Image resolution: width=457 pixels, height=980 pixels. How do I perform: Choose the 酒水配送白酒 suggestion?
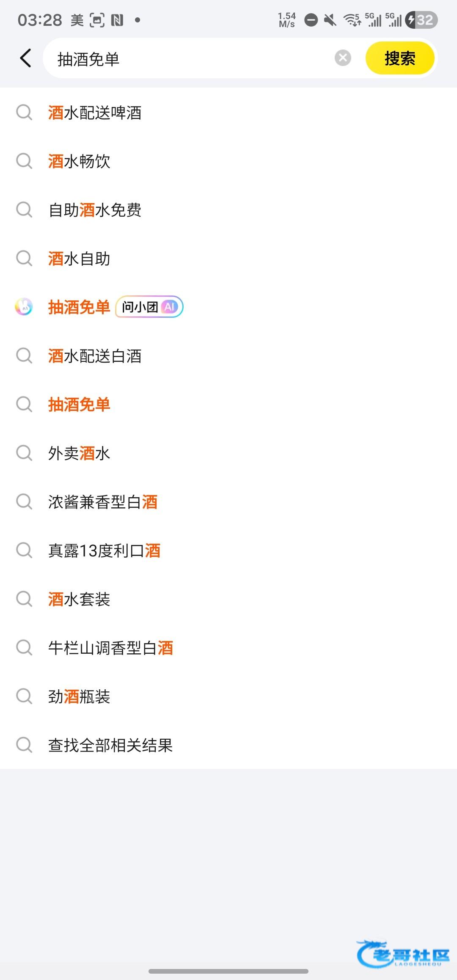point(95,356)
